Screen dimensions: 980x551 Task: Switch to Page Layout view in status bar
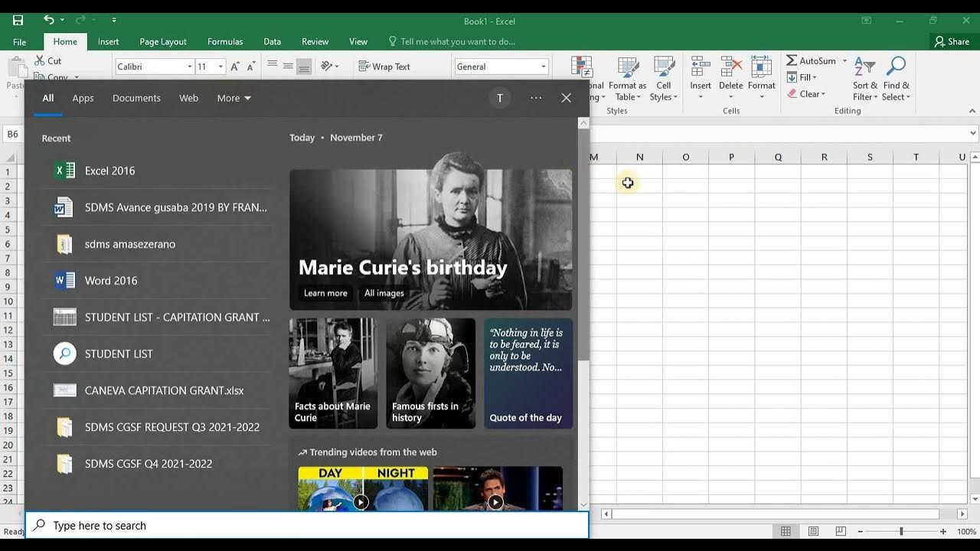click(x=813, y=531)
